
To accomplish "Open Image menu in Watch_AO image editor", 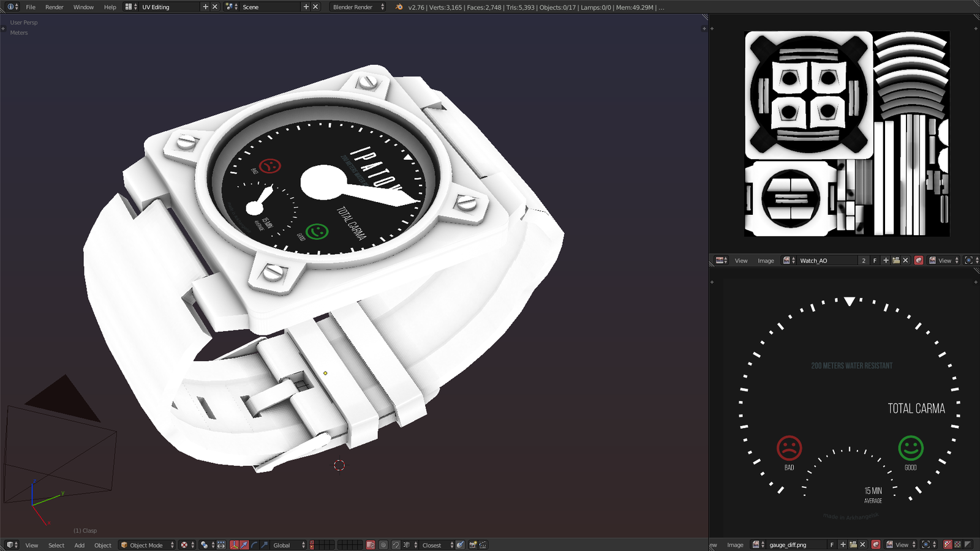I will click(766, 261).
